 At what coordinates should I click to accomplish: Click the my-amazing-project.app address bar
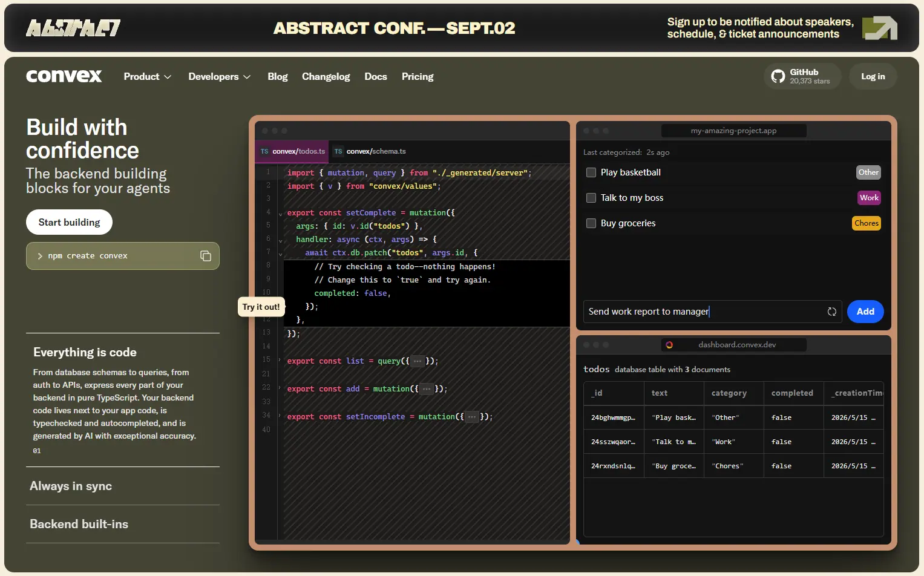[734, 131]
